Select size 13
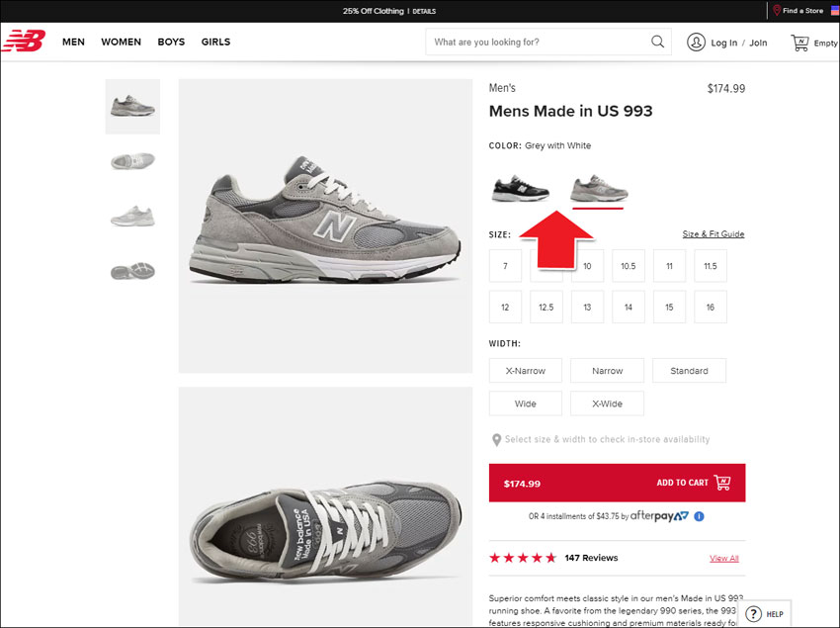 (587, 307)
